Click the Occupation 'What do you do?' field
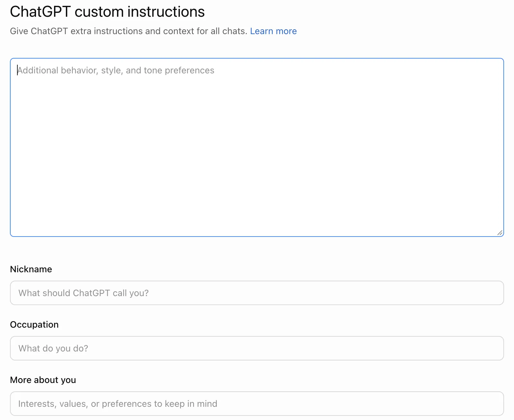The image size is (514, 420). 257,348
